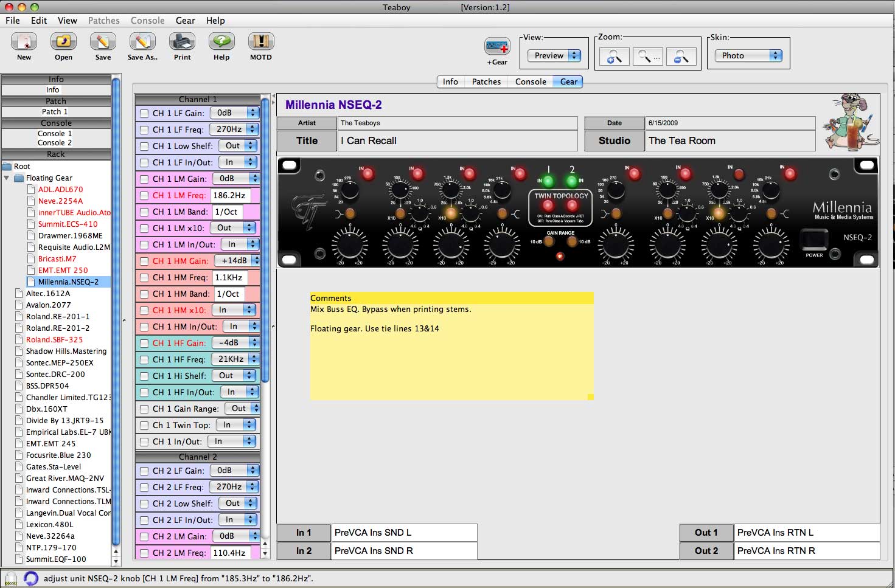Check the CH 2 LF Gain checkbox
Viewport: 895px width, 588px height.
[x=144, y=471]
